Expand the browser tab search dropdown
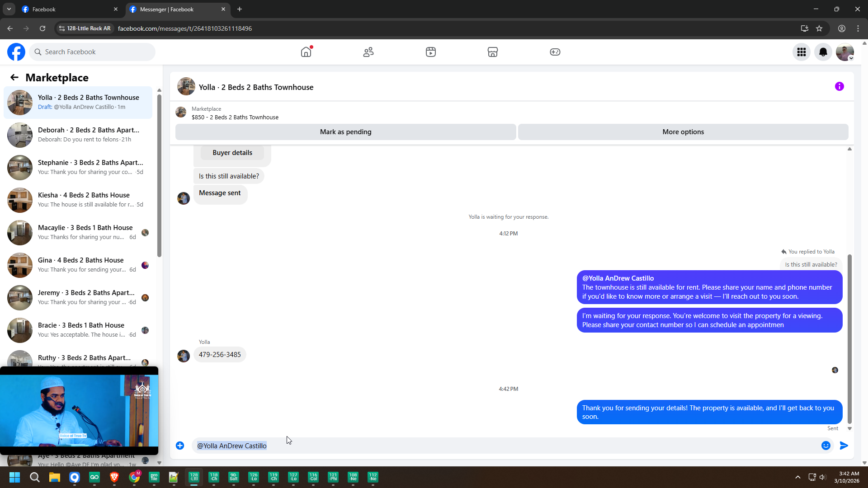Image resolution: width=868 pixels, height=488 pixels. tap(9, 9)
